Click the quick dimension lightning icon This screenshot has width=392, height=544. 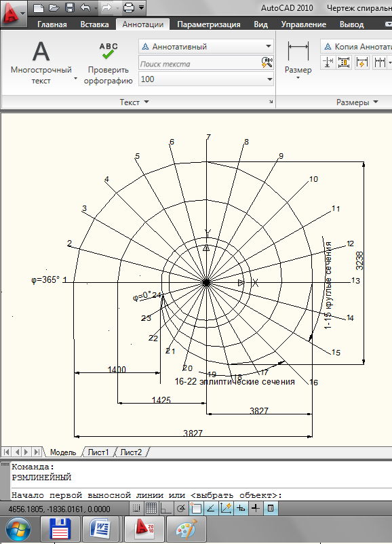click(361, 62)
